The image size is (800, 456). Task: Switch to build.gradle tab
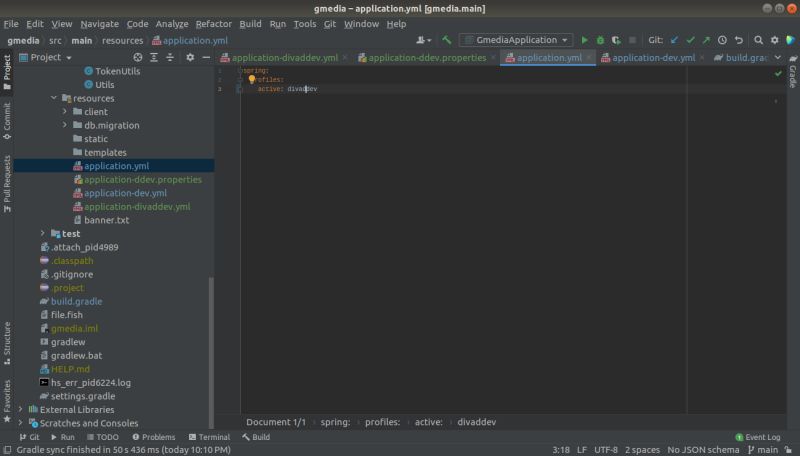[x=741, y=58]
